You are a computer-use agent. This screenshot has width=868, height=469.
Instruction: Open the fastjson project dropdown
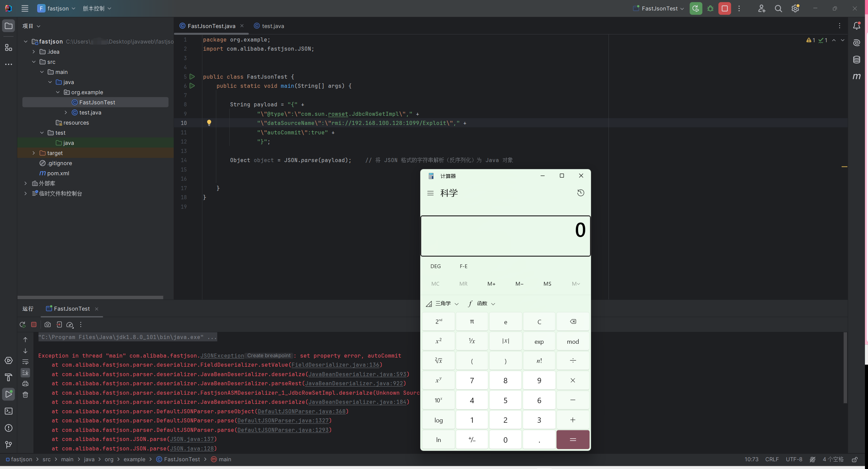click(56, 8)
